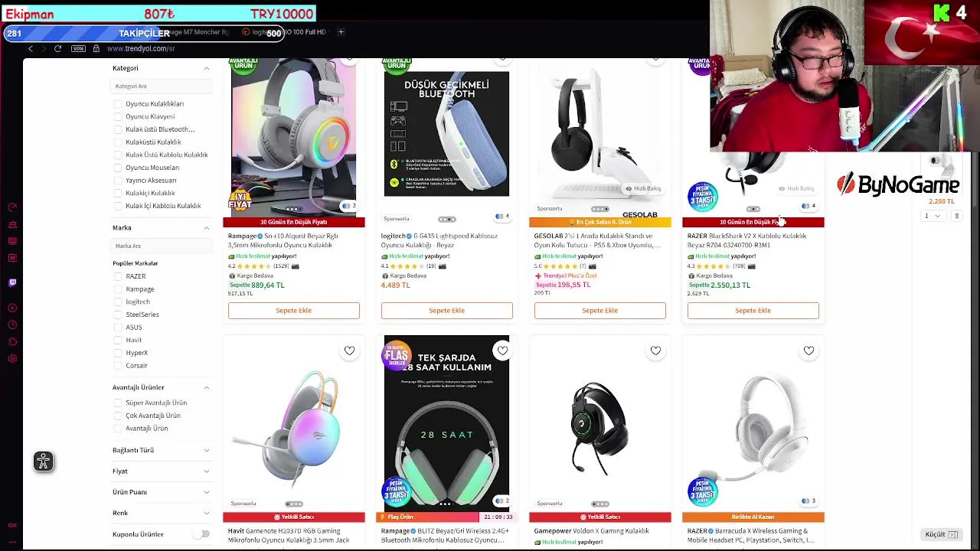The height and width of the screenshot is (551, 980).
Task: Favorite the Havit Gamenote headset with heart icon
Action: click(x=349, y=350)
